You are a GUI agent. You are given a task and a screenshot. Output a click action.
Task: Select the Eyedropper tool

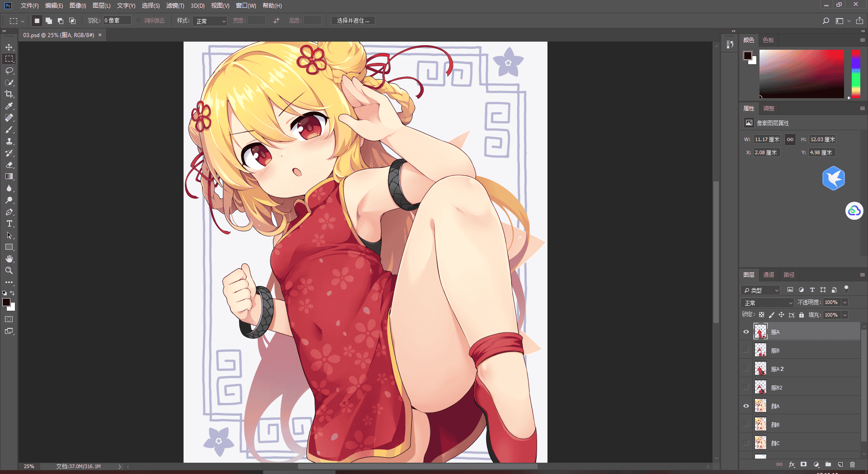[9, 106]
